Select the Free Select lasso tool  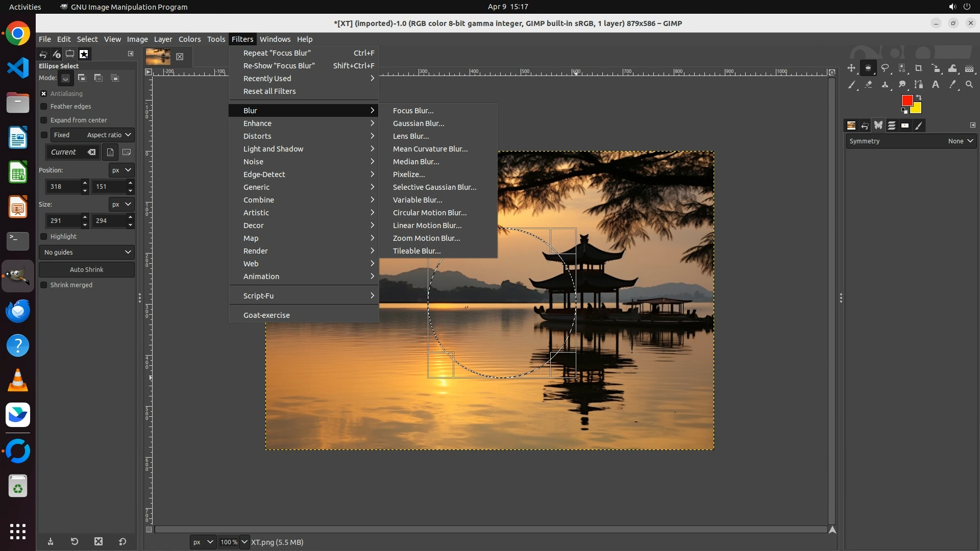pyautogui.click(x=885, y=68)
